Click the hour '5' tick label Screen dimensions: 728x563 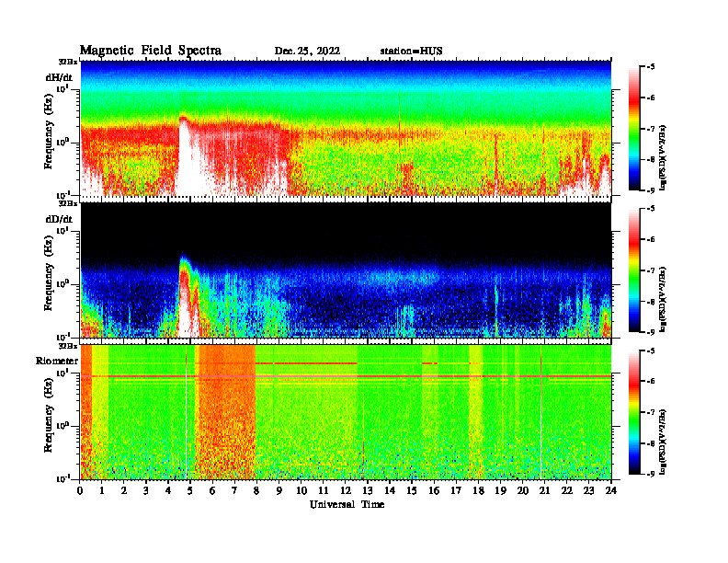tap(190, 490)
